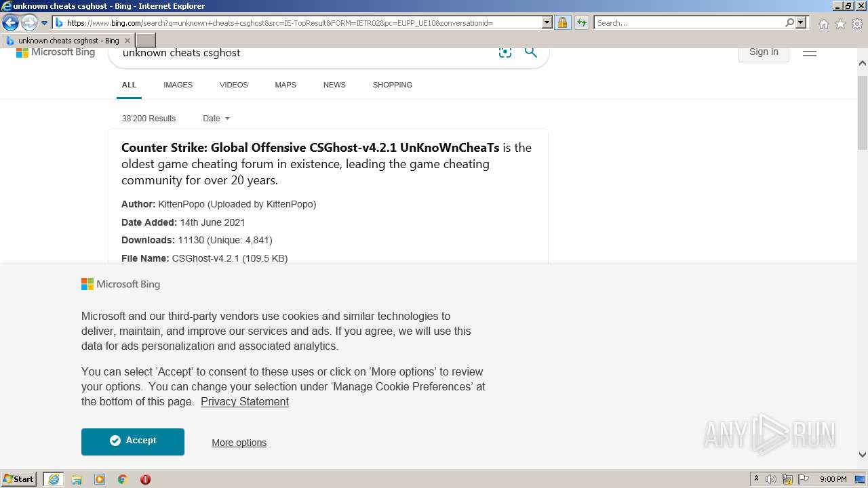Switch to the NEWS tab
This screenshot has width=868, height=488.
point(334,85)
